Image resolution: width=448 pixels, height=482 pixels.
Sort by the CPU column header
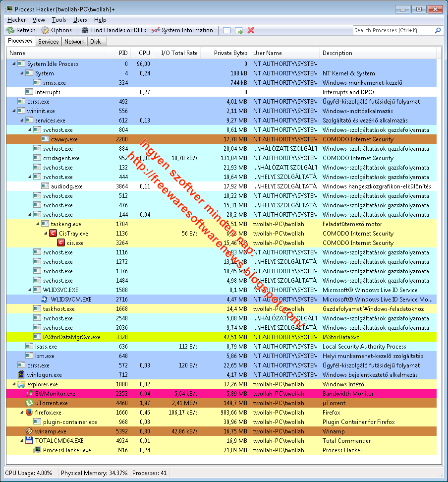[x=142, y=53]
